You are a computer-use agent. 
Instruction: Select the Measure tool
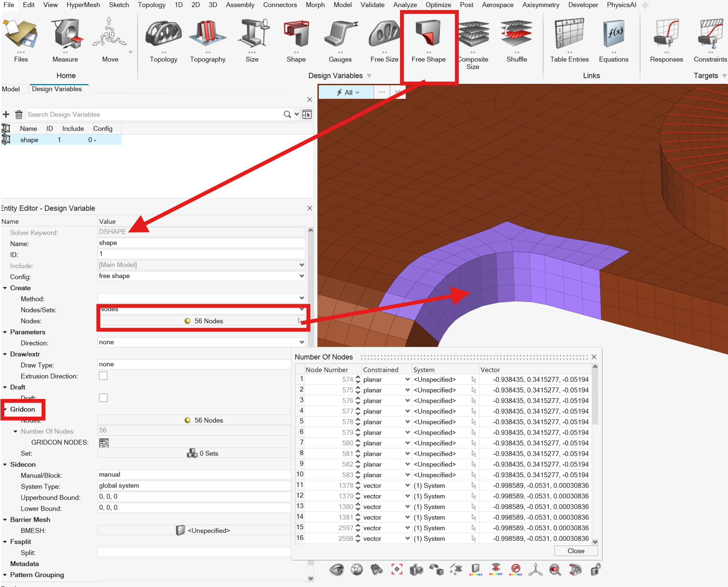pos(65,40)
